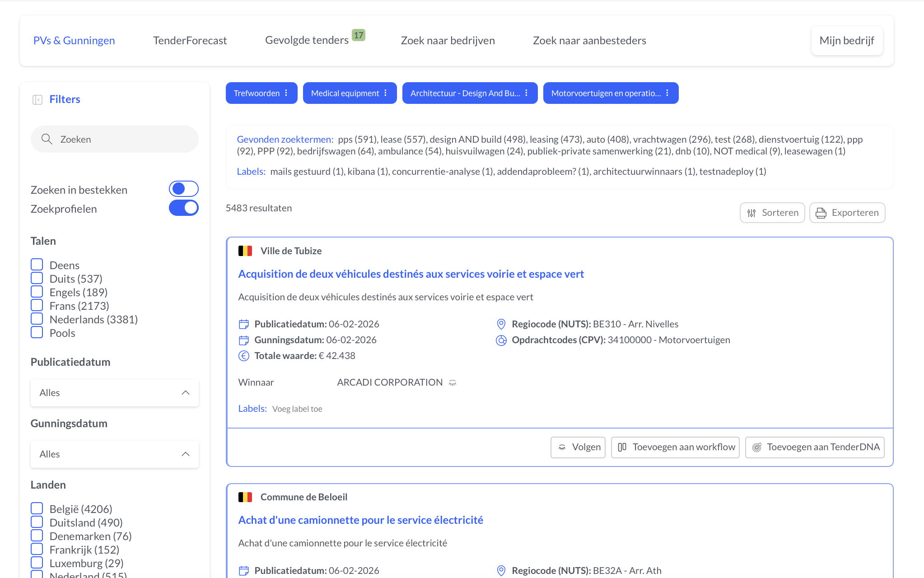Disable the Zoeken in bestekken toggle

183,188
